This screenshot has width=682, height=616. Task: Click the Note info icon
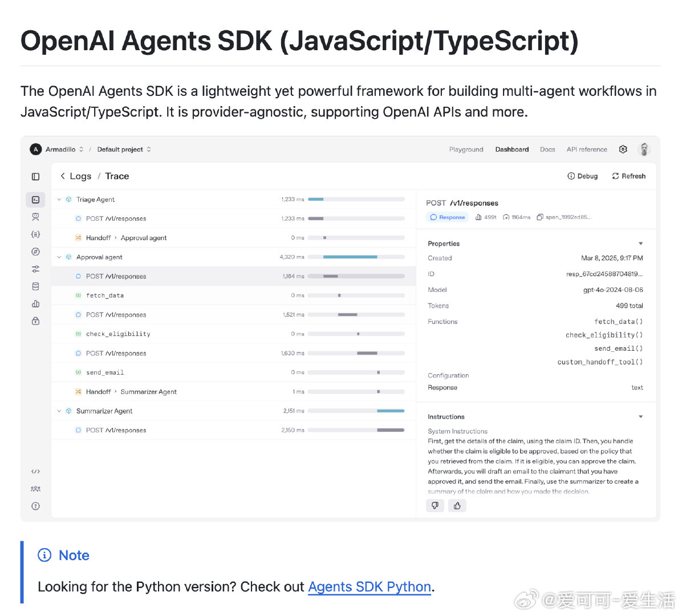click(x=44, y=555)
